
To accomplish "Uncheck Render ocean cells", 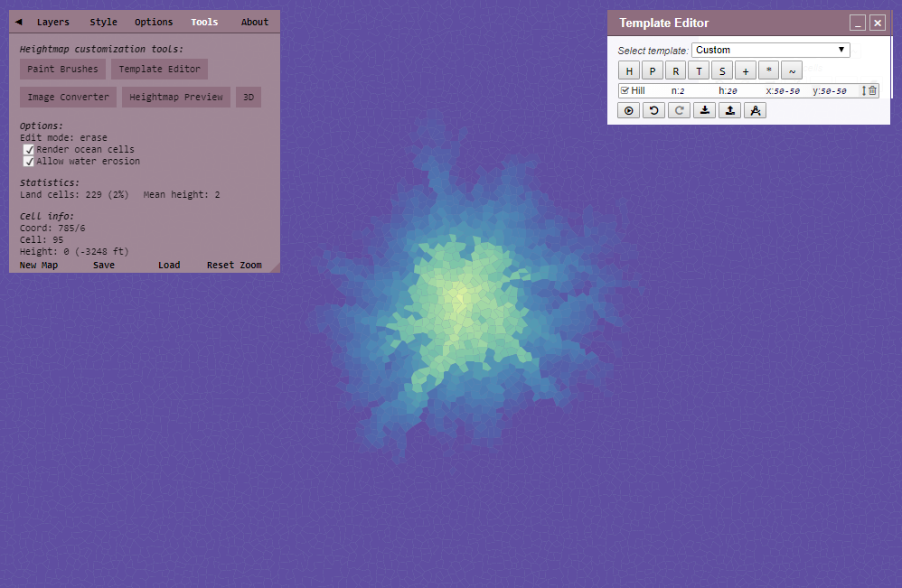I will pyautogui.click(x=29, y=149).
